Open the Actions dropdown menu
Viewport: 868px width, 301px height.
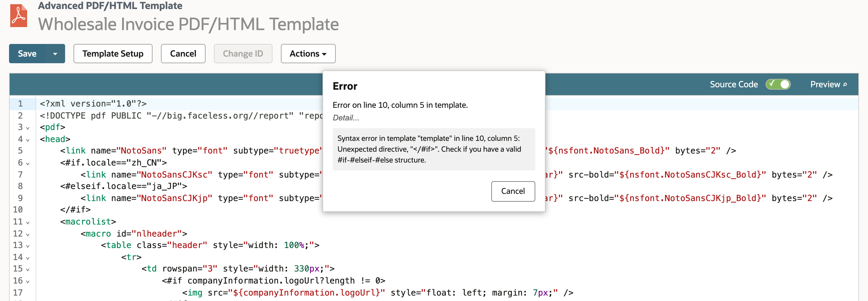coord(308,54)
